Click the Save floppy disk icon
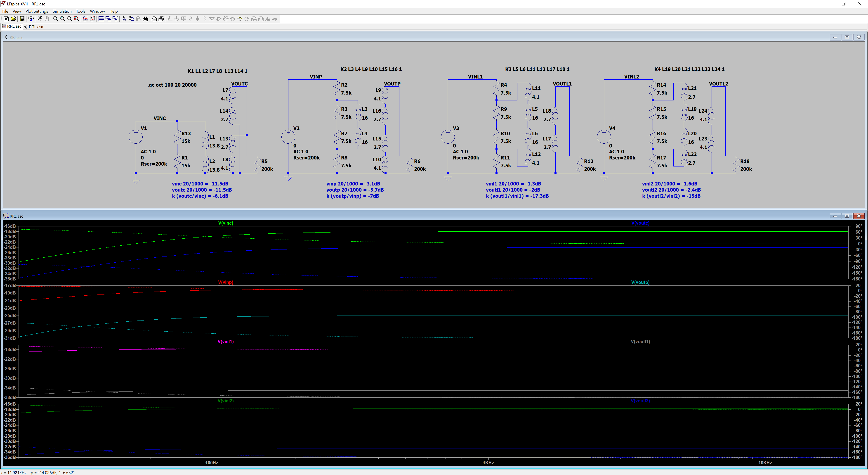This screenshot has width=868, height=475. [x=22, y=19]
